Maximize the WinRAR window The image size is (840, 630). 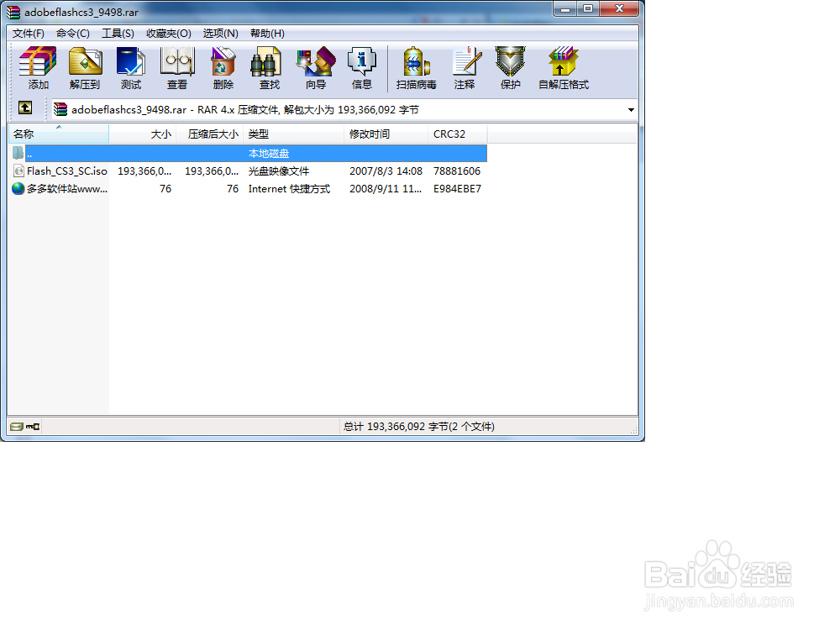(x=588, y=9)
